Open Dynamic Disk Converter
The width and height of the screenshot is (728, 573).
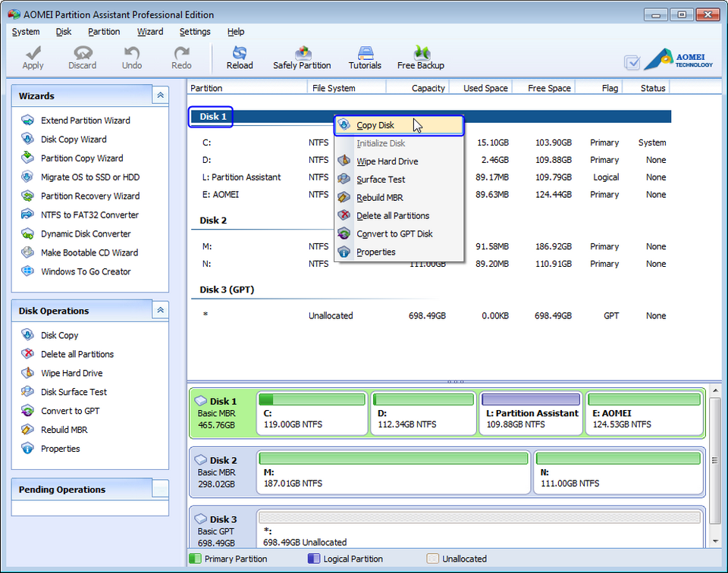(x=76, y=234)
